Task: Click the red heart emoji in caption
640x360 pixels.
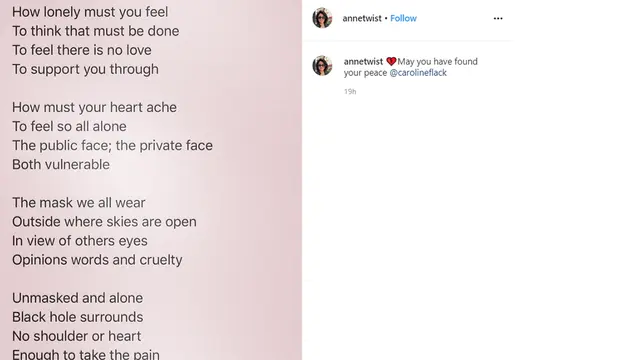Action: tap(391, 62)
